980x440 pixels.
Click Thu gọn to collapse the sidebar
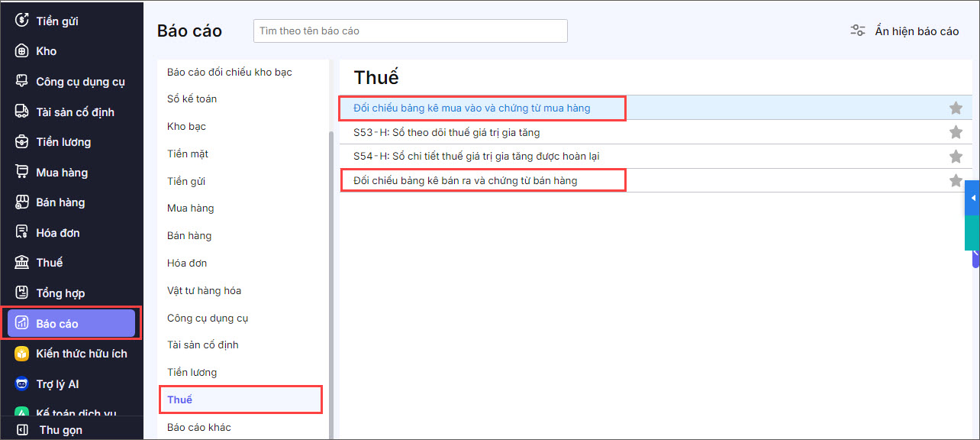point(61,429)
